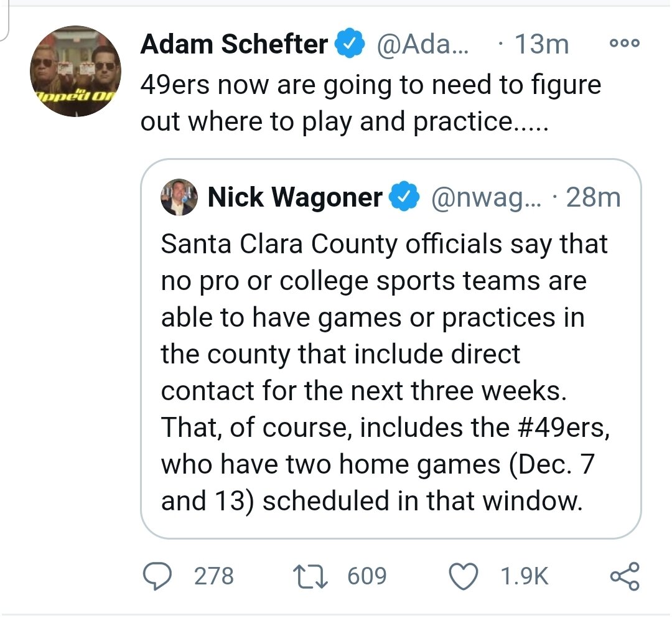Open the tweet's three-dot more menu

(625, 44)
